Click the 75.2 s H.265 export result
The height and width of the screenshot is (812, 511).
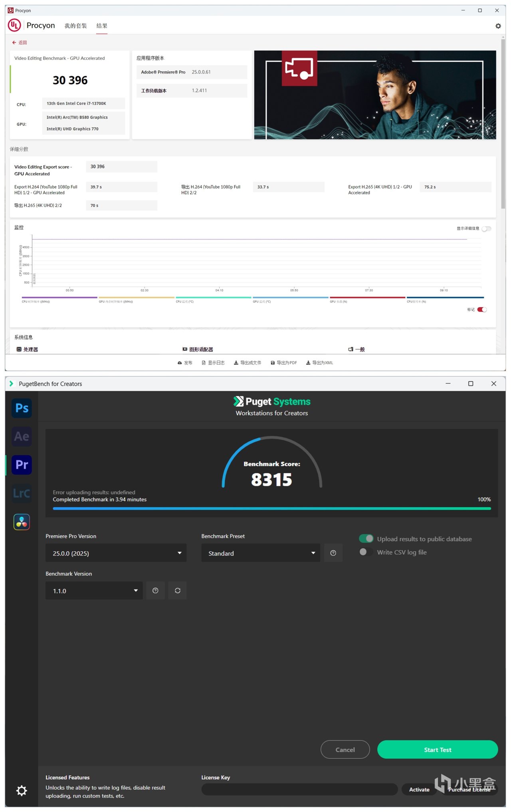coord(456,187)
